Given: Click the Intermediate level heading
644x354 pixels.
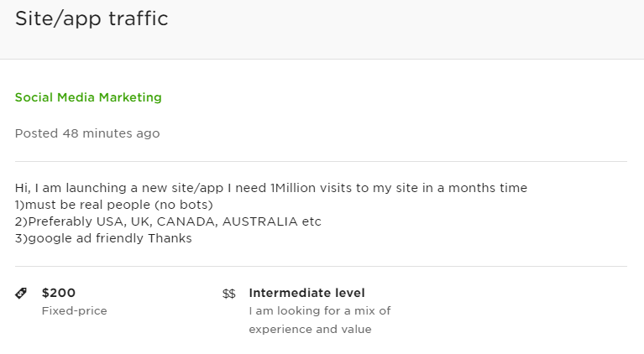Looking at the screenshot, I should click(x=306, y=293).
